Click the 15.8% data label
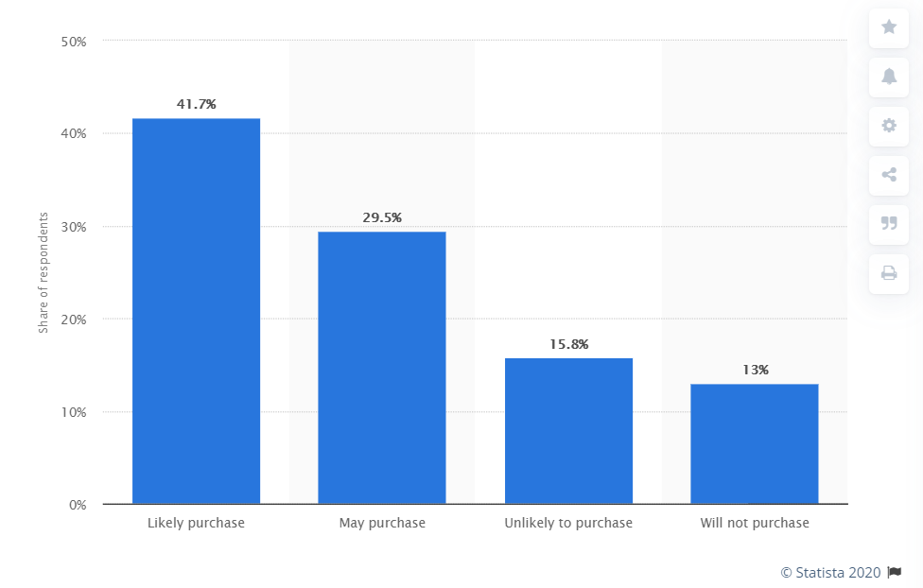 (x=568, y=344)
